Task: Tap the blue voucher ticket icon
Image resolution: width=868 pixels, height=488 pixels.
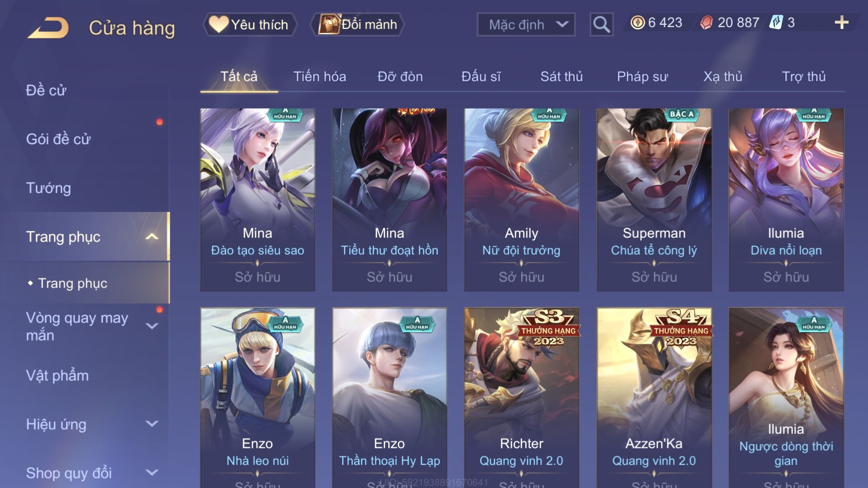Action: coord(776,22)
